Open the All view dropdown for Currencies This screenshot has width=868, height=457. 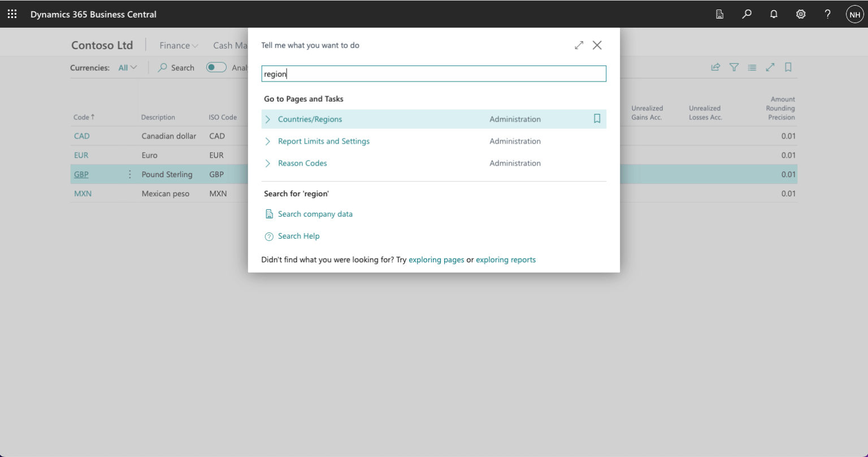pos(128,68)
